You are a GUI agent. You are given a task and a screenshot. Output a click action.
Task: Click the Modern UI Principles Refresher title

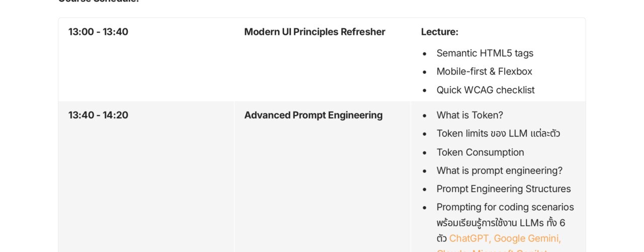314,32
